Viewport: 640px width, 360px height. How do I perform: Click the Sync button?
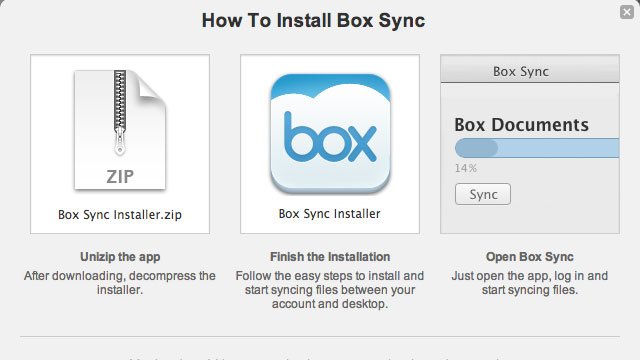tap(483, 194)
